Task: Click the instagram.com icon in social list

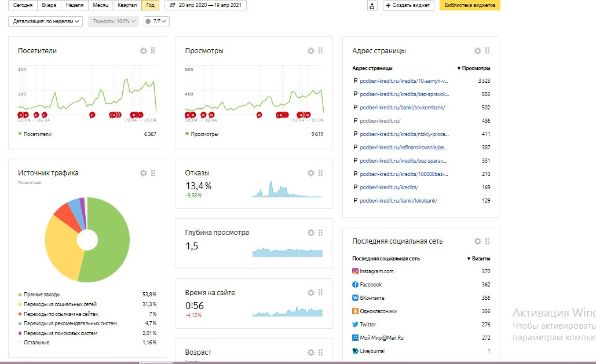Action: point(355,271)
